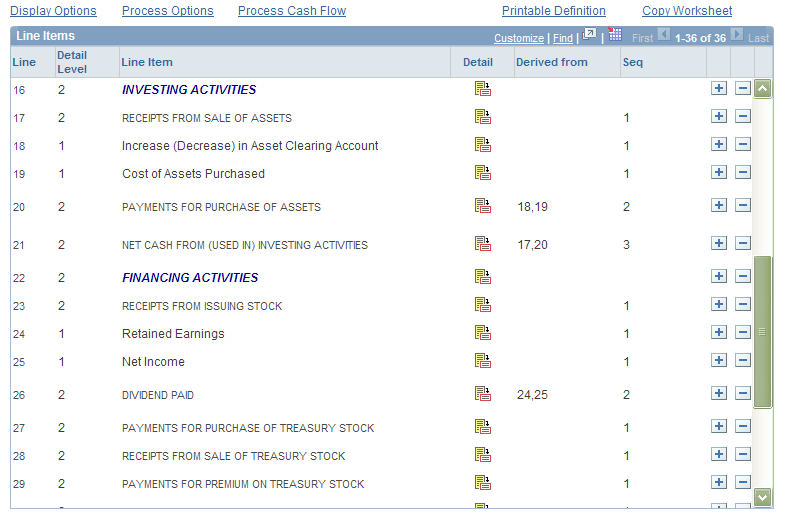The width and height of the screenshot is (790, 523).
Task: Delete the FINANCING ACTIVITIES row with minus
Action: click(x=743, y=276)
